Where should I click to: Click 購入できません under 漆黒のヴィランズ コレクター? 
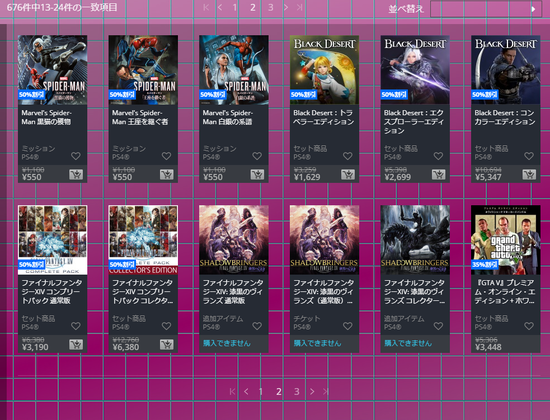[x=408, y=343]
